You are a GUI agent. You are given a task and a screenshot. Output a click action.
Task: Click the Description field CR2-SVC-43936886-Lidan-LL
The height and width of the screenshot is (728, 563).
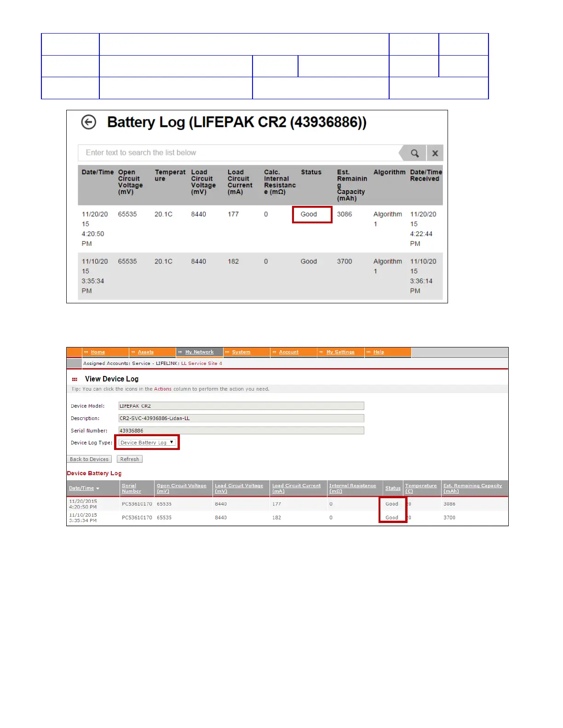tap(241, 418)
